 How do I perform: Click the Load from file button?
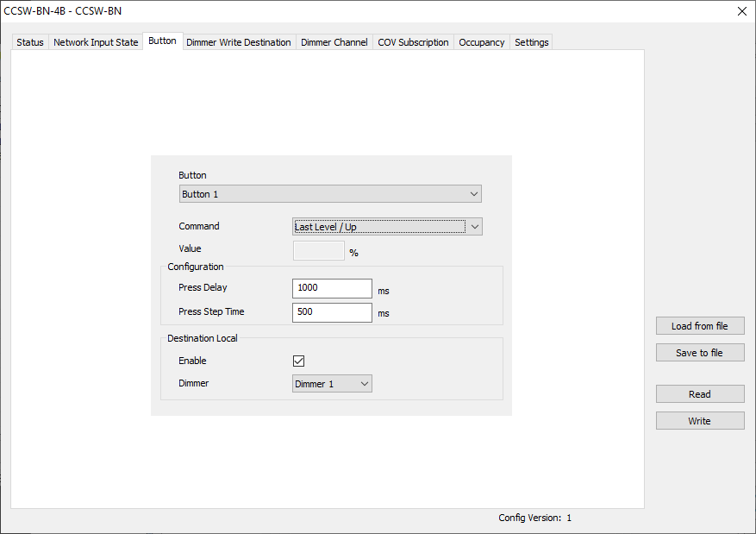(700, 326)
